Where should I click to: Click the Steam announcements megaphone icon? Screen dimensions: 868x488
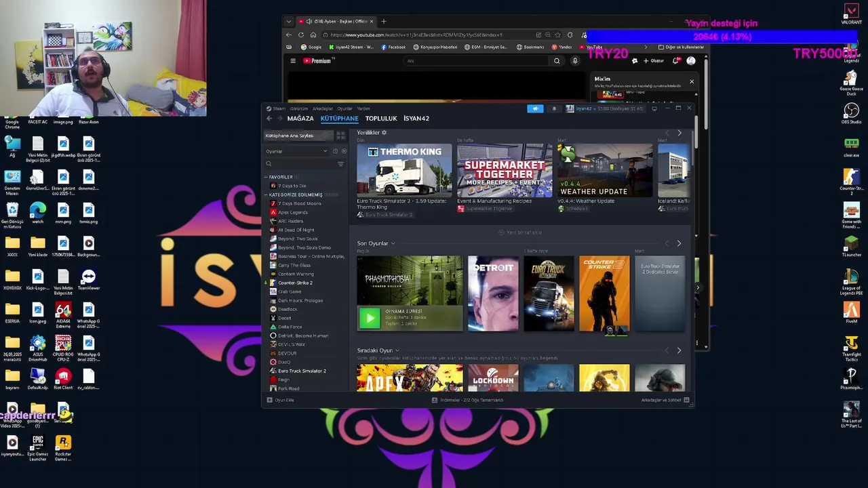tap(535, 108)
